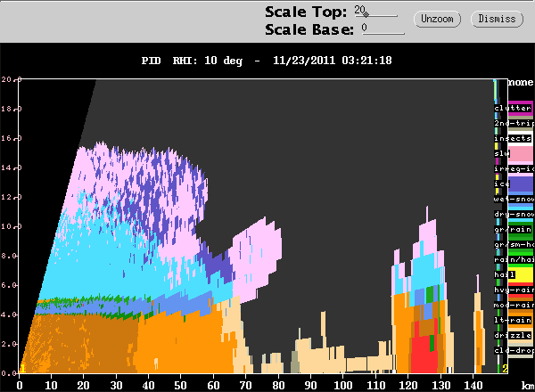Image resolution: width=535 pixels, height=392 pixels.
Task: Click the 10.0 altitude axis label
Action: click(10, 226)
